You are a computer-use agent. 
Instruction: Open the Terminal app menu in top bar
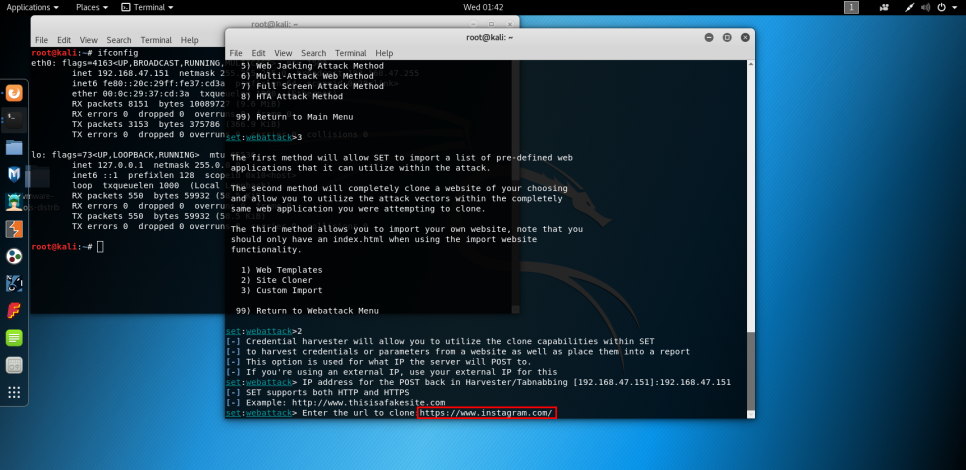(x=147, y=7)
